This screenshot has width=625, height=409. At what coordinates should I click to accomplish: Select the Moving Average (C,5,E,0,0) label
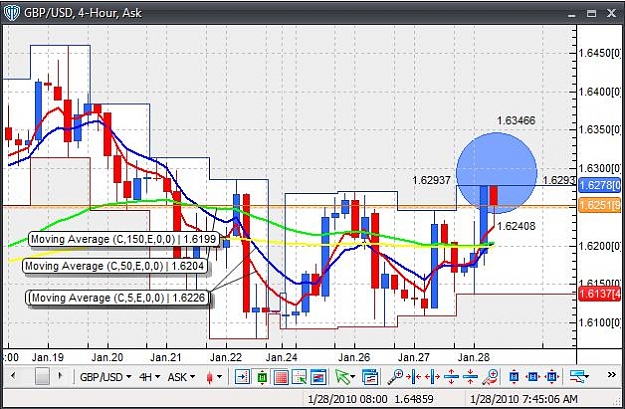tap(118, 298)
